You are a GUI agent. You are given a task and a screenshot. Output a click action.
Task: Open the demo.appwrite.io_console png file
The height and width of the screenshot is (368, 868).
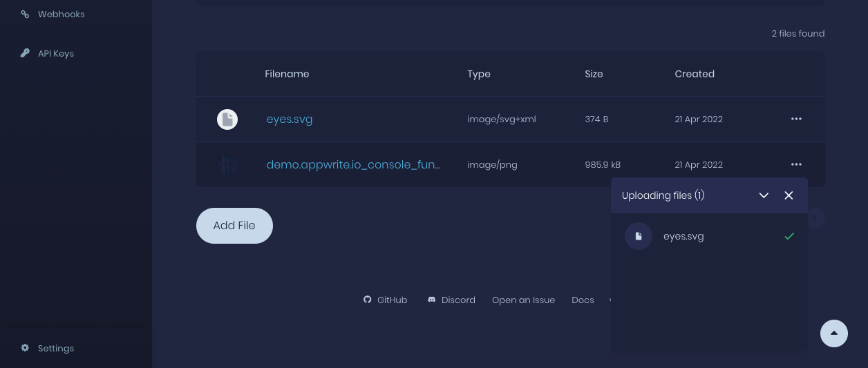pos(353,164)
